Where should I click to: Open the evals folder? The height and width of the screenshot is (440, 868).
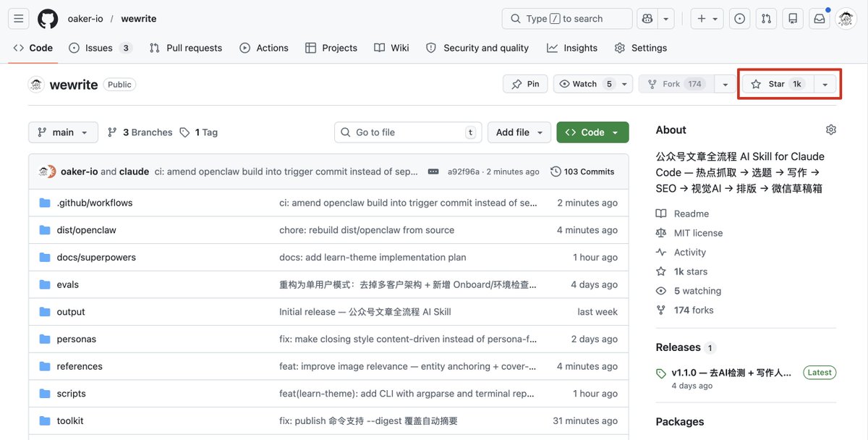(x=68, y=284)
